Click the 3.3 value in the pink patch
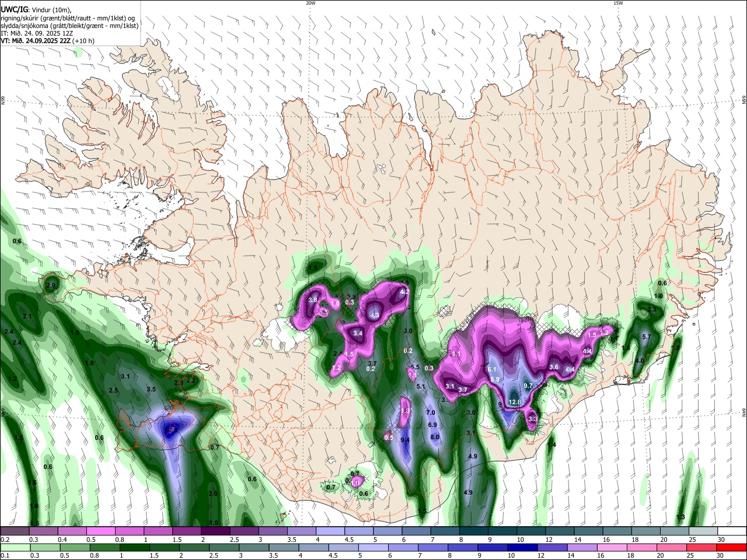747x560 pixels. 532,419
